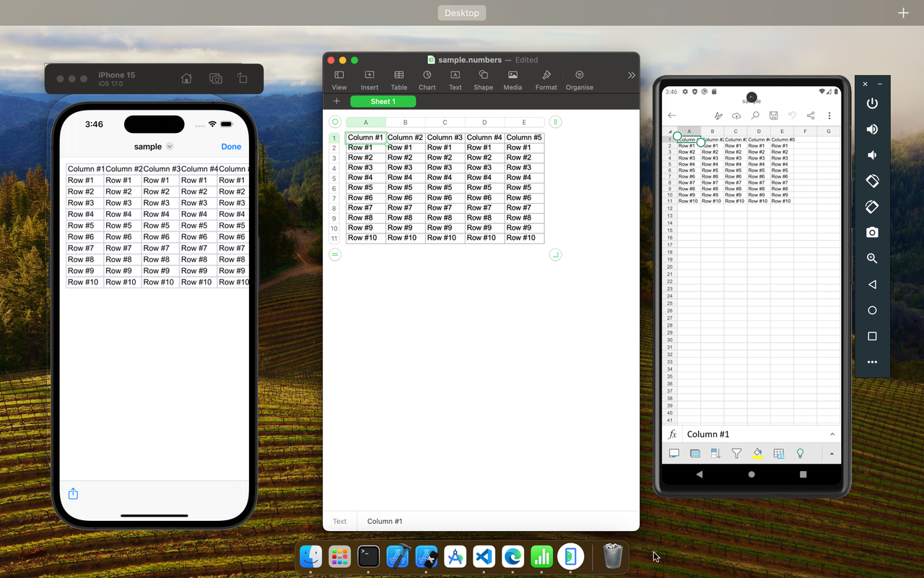Click the yellow fill color swatch in mobile toolbar
This screenshot has height=578, width=924.
point(757,453)
